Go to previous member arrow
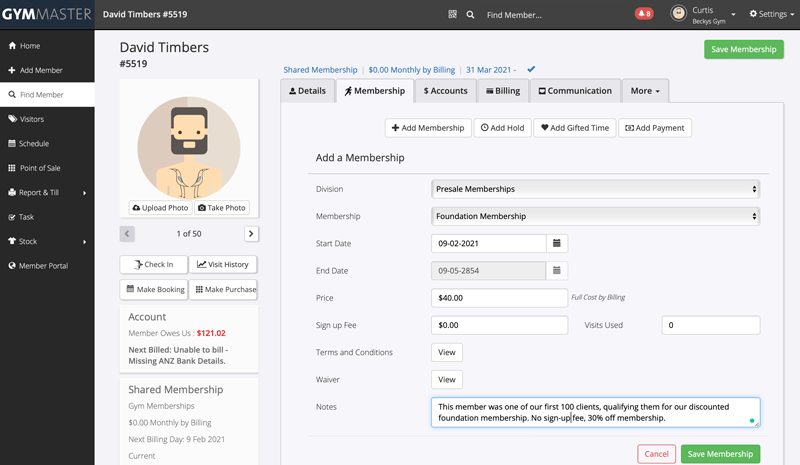The image size is (800, 465). [127, 233]
